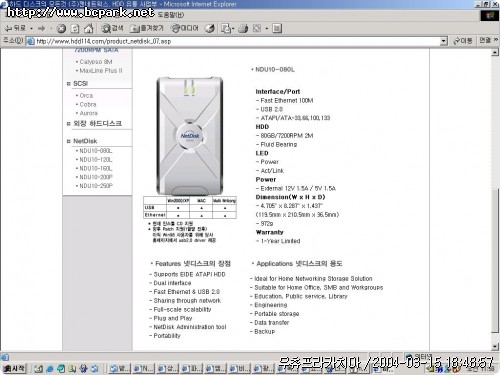Open the NDU10-250P sidebar link

(x=96, y=186)
